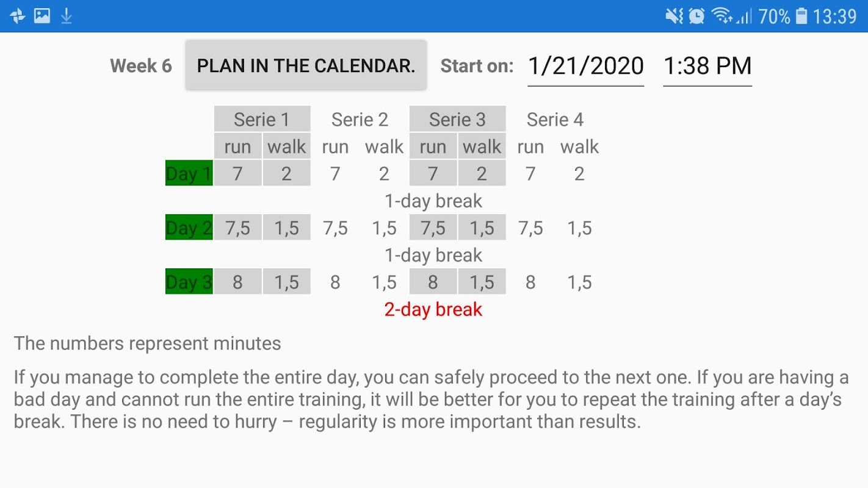Screen dimensions: 868x488
Task: Tap the pinwheel notification icon
Action: click(18, 16)
